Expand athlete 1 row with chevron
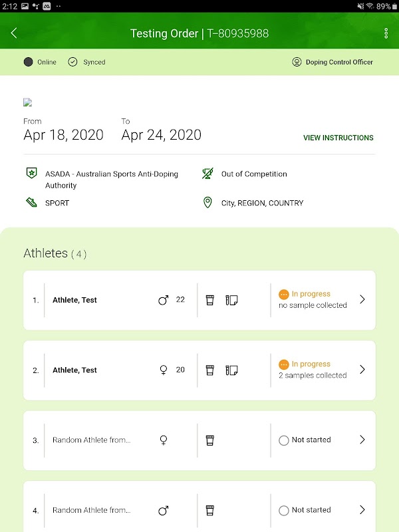The width and height of the screenshot is (399, 532). click(x=362, y=300)
